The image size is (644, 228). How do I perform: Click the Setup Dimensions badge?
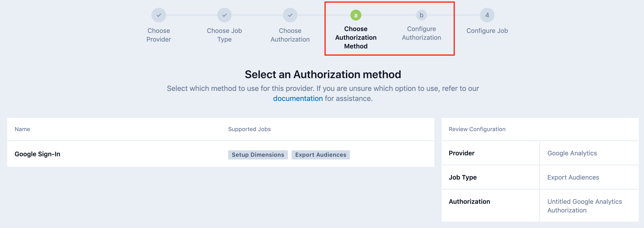pyautogui.click(x=258, y=155)
